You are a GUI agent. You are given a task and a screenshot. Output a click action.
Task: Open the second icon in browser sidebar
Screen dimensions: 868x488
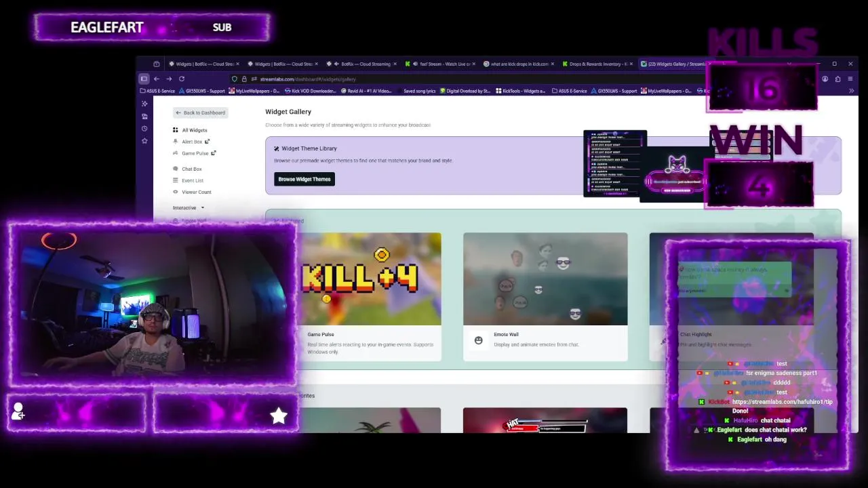click(x=144, y=116)
